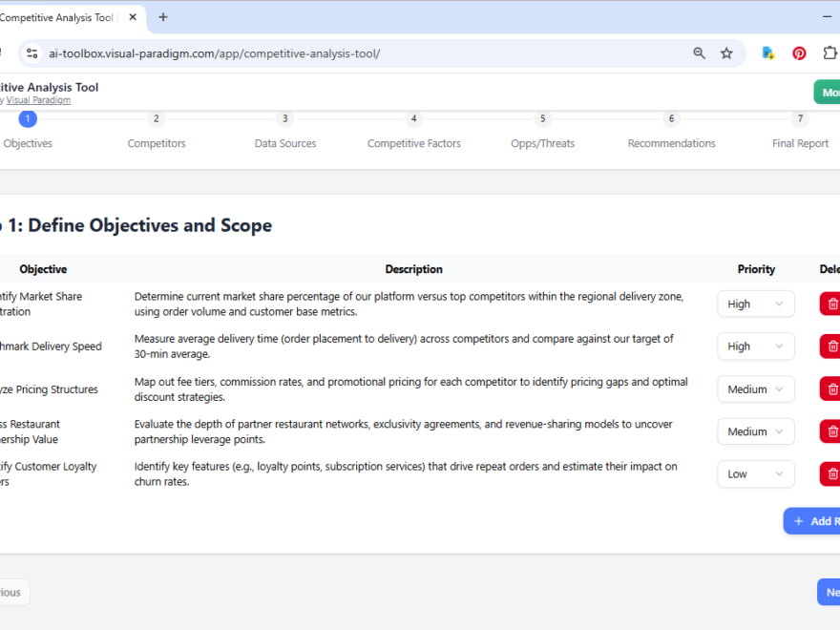This screenshot has height=630, width=840.
Task: Open the Medium priority dropdown for Pricing Structures
Action: pyautogui.click(x=755, y=388)
